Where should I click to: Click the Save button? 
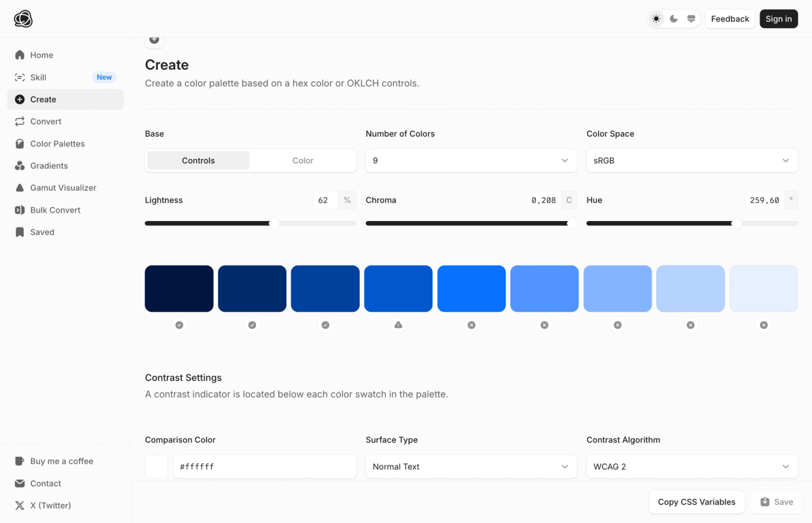point(776,502)
